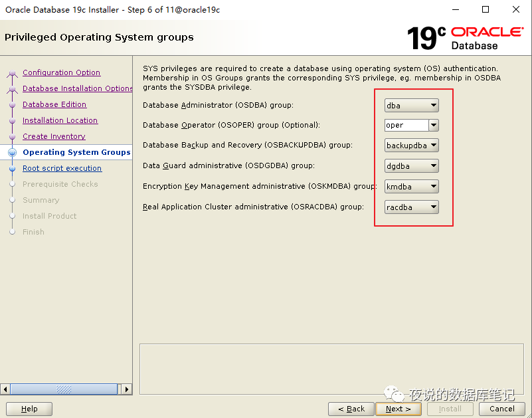The height and width of the screenshot is (418, 532).
Task: Click the right scrollbar arrow icon
Action: pos(127,389)
